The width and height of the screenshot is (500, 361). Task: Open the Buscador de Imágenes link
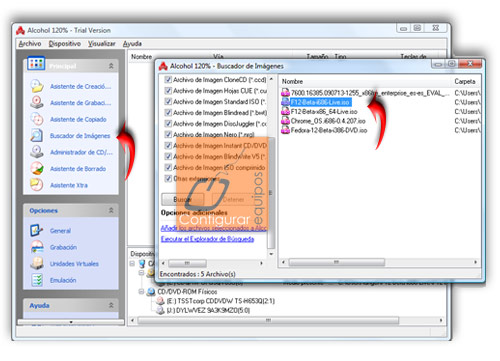pos(80,136)
